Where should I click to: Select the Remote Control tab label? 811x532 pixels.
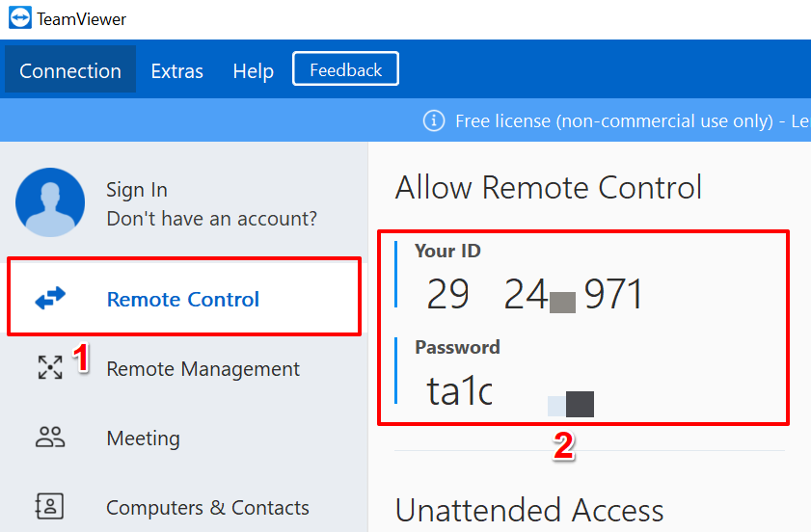click(x=182, y=299)
